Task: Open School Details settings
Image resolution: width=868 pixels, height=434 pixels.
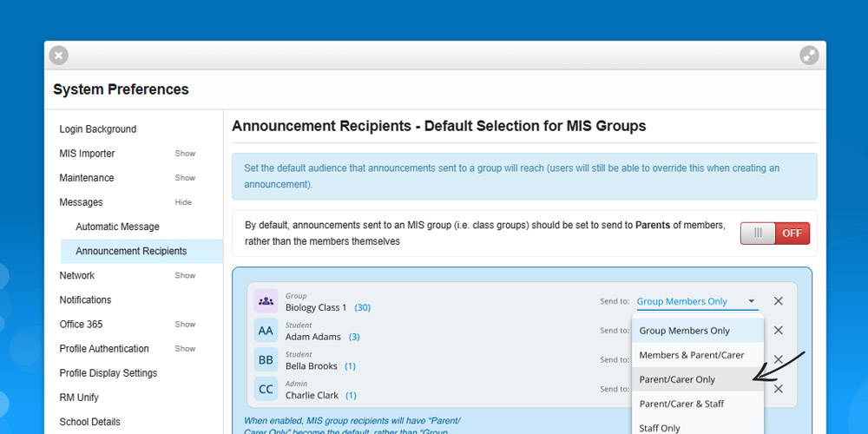Action: (89, 421)
